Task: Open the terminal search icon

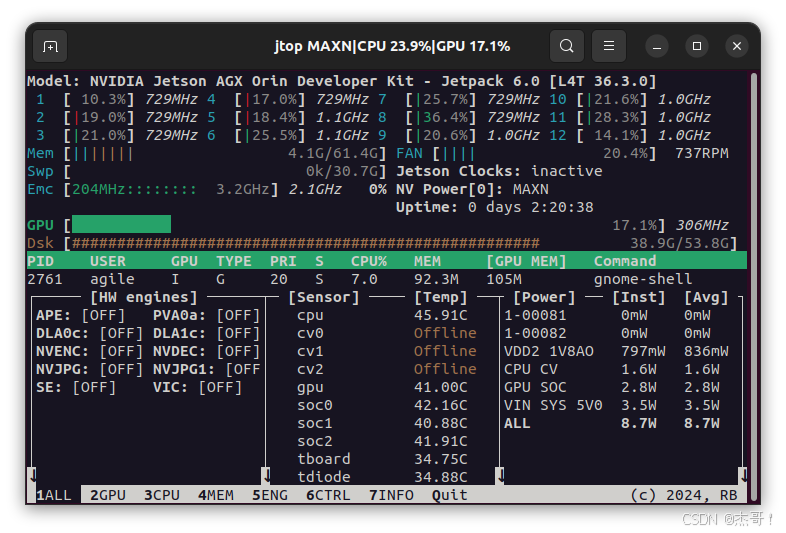Action: (x=566, y=46)
